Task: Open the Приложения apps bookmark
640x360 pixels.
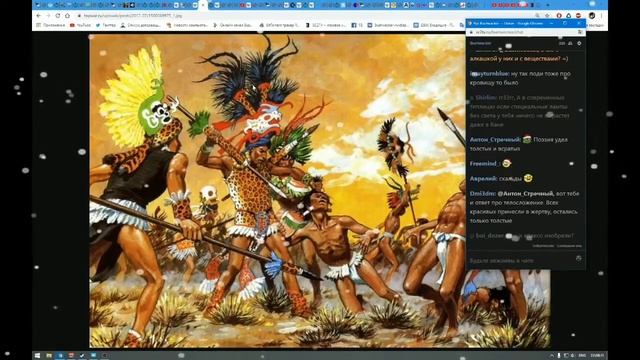Action: 51,25
